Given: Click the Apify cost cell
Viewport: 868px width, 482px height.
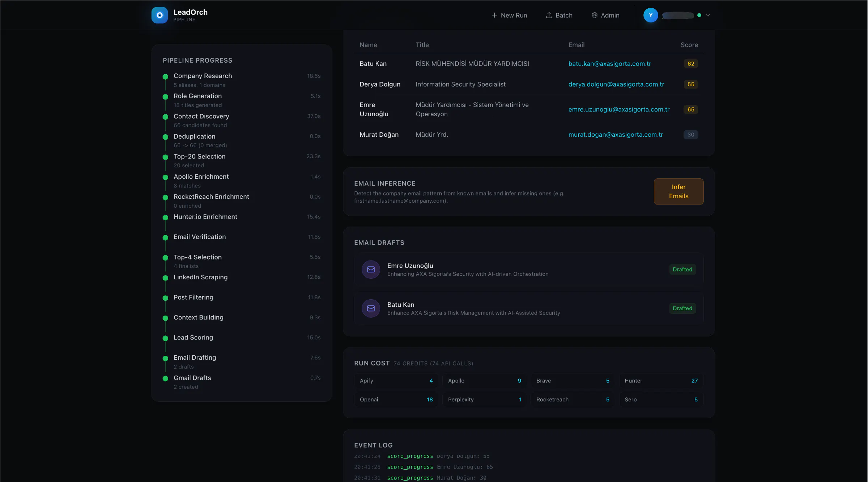Looking at the screenshot, I should [x=396, y=381].
